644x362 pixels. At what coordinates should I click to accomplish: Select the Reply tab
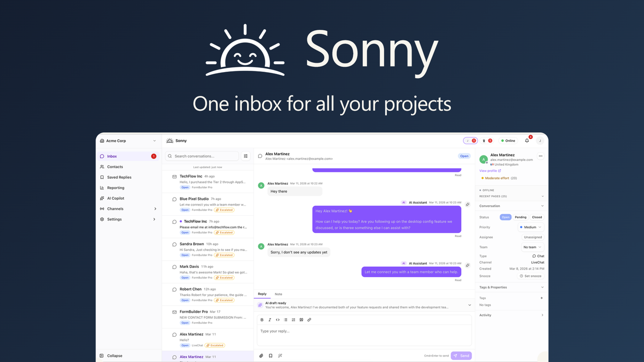[x=262, y=294]
